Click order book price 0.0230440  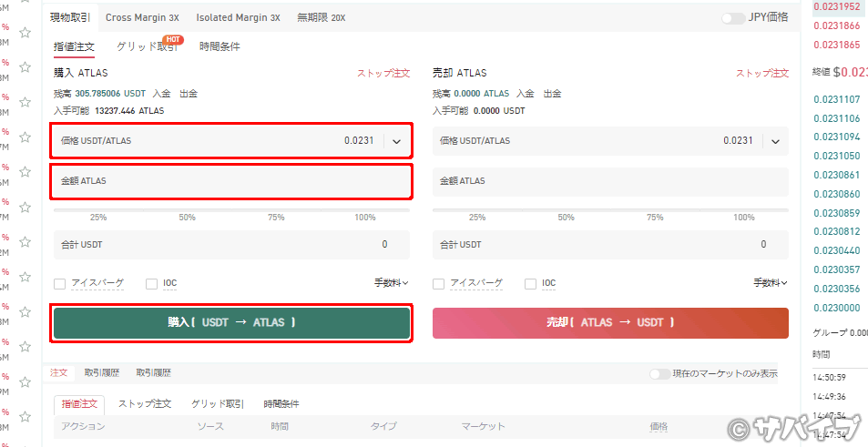tap(836, 250)
